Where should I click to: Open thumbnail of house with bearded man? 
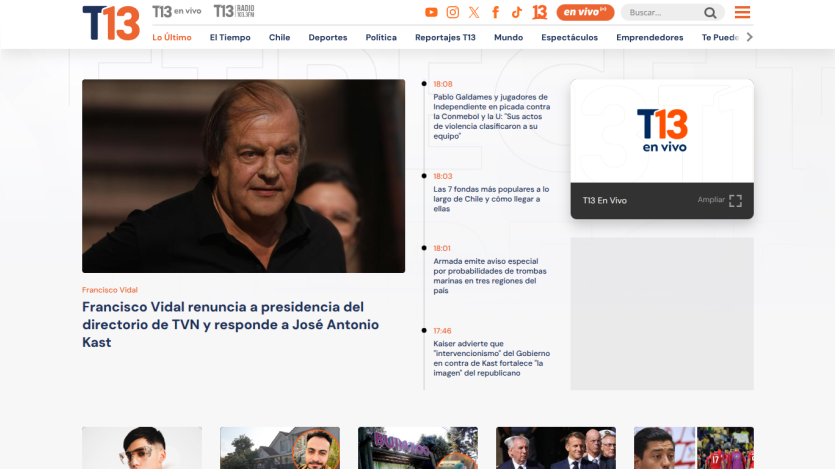tap(280, 448)
